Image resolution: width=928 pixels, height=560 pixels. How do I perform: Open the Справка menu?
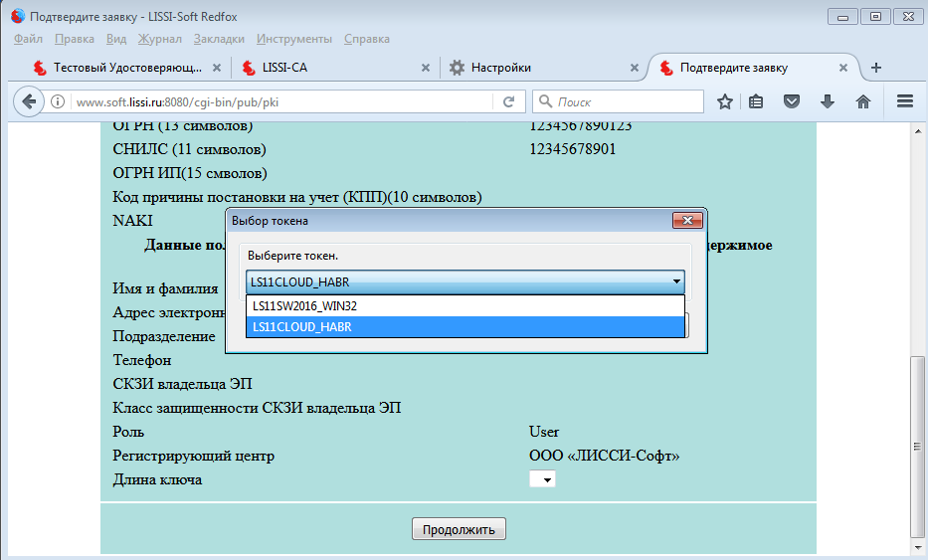point(367,39)
